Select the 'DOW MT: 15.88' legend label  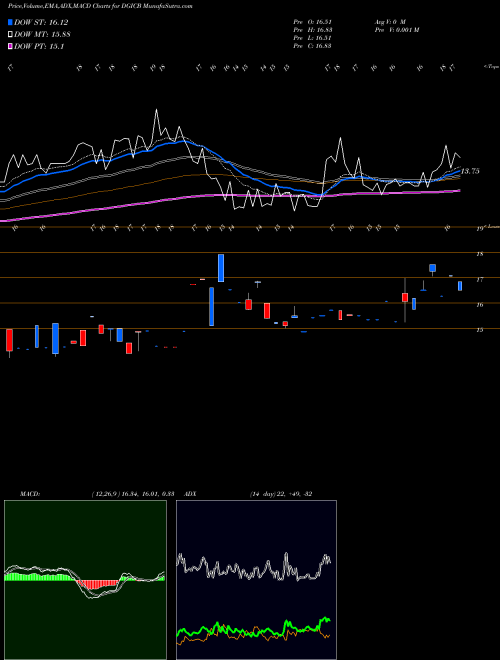[42, 35]
